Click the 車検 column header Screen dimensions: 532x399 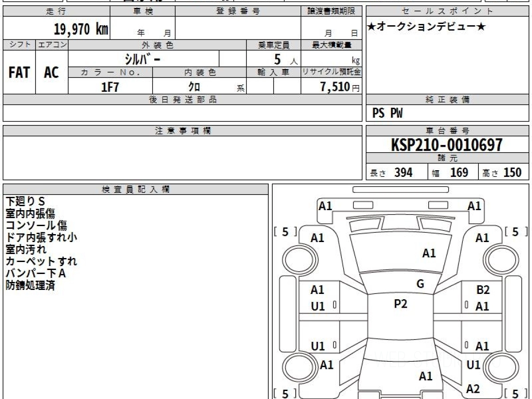point(143,12)
